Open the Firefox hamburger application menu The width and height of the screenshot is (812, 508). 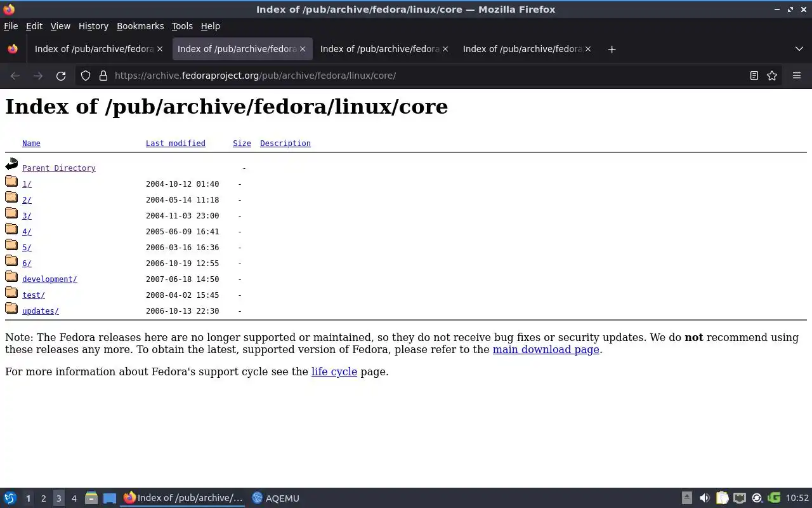[797, 76]
